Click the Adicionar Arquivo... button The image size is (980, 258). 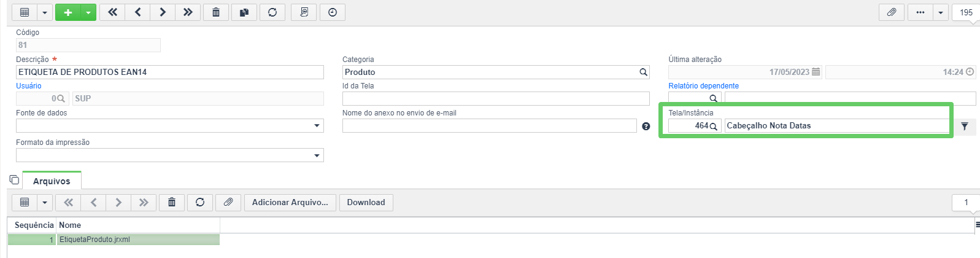pyautogui.click(x=290, y=202)
